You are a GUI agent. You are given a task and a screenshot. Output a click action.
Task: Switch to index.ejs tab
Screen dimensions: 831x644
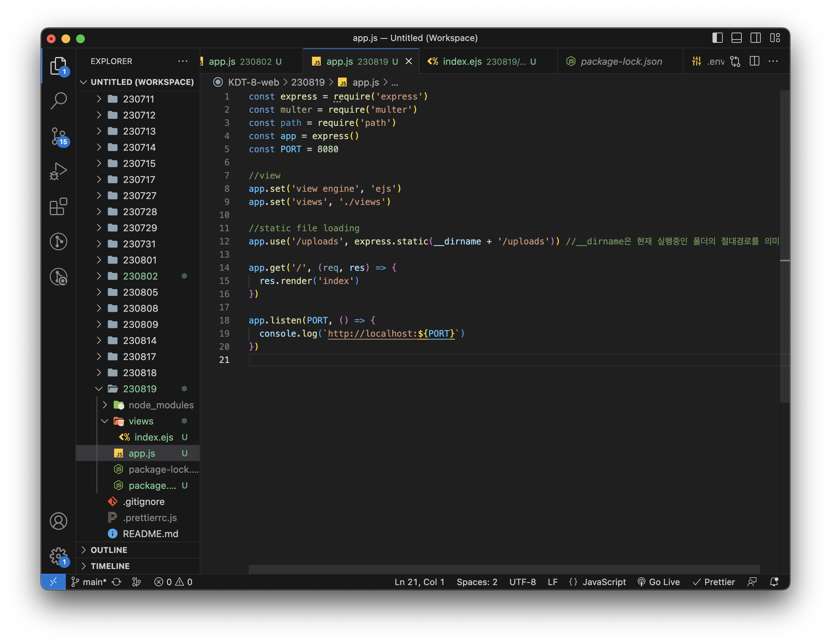tap(488, 61)
